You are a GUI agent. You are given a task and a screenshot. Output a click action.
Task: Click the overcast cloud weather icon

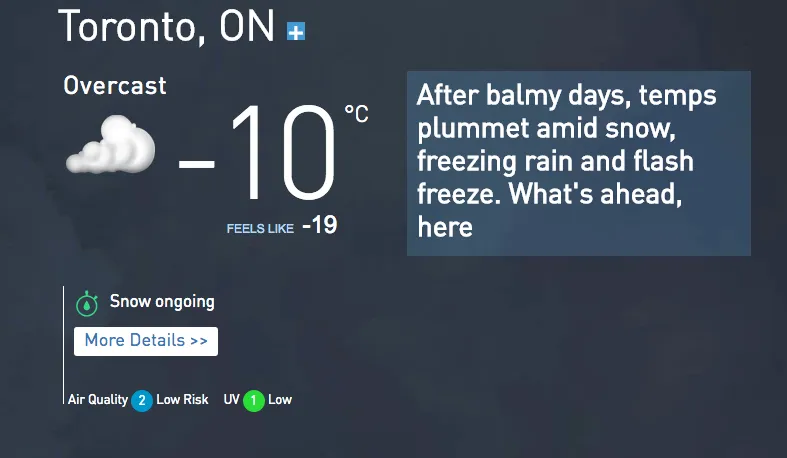[110, 144]
